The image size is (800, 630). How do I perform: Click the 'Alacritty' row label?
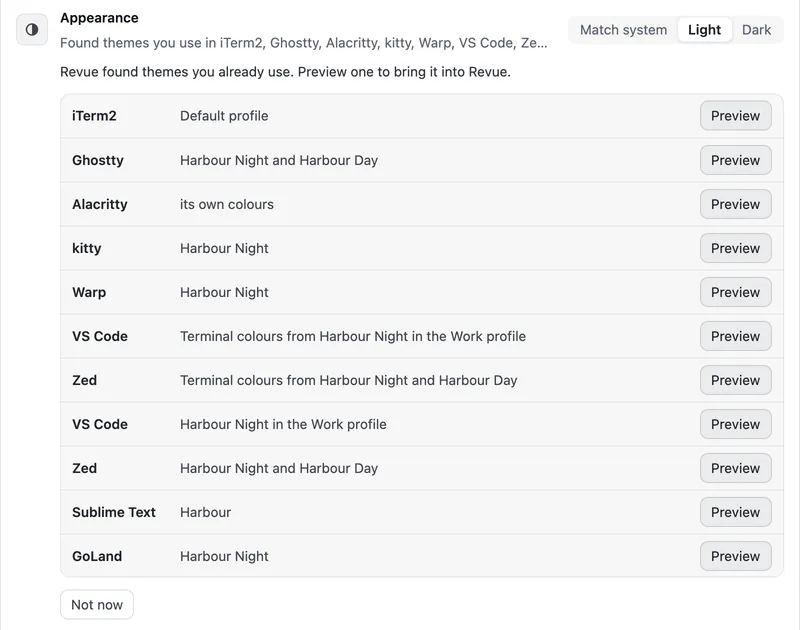100,204
